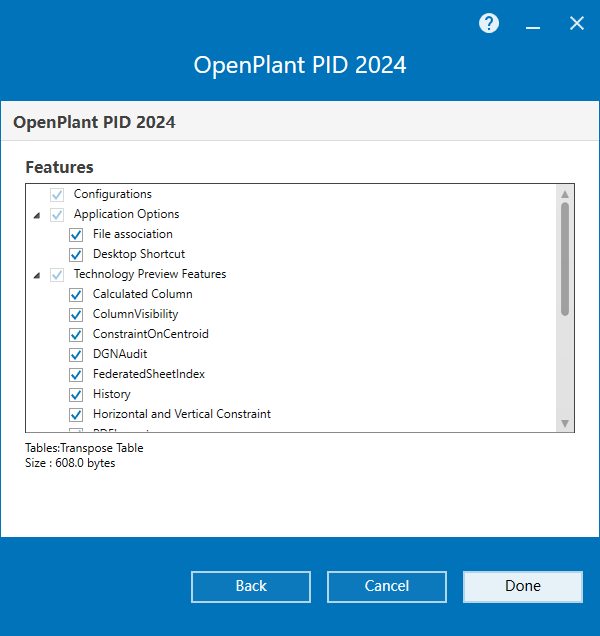This screenshot has width=600, height=636.
Task: Select the FederatedSheetIndex label
Action: tap(148, 374)
